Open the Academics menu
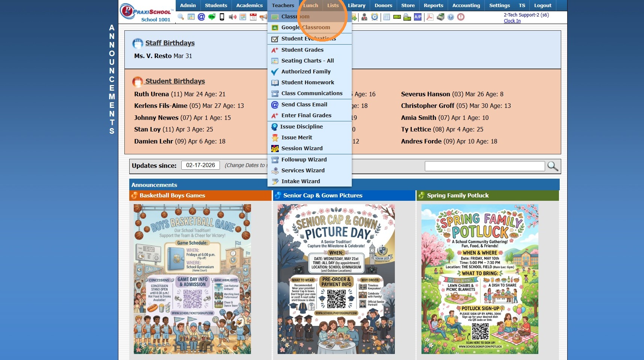Viewport: 644px width, 360px height. [x=250, y=5]
